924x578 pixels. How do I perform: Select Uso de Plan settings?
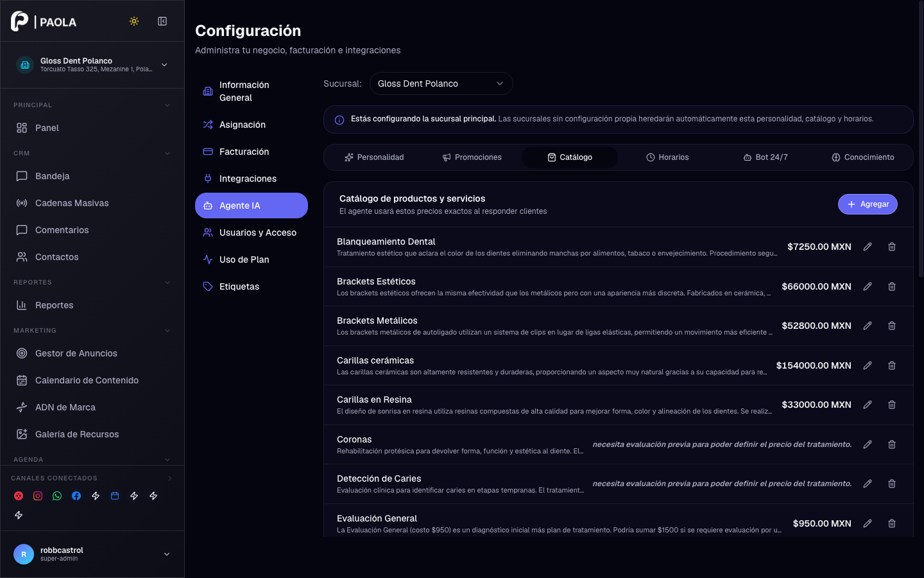point(252,259)
